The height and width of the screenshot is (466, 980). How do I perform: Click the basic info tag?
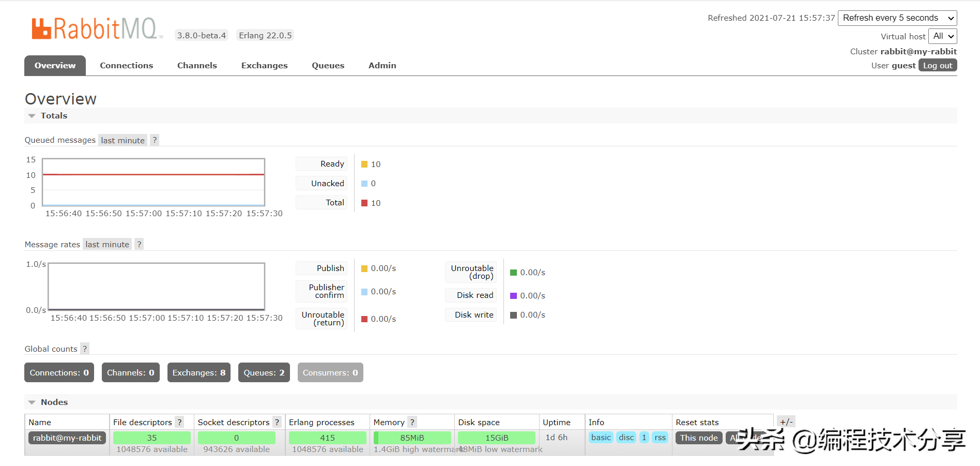coord(601,438)
